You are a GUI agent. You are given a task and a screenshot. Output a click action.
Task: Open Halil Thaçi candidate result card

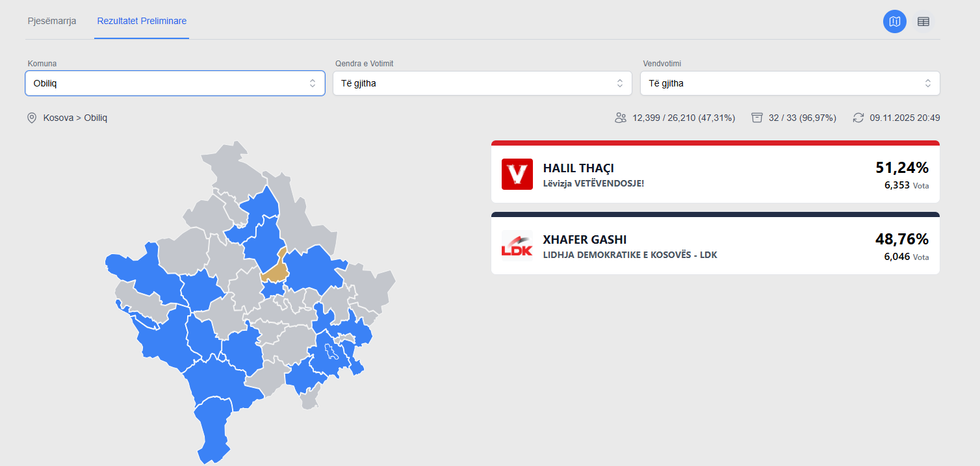click(715, 176)
